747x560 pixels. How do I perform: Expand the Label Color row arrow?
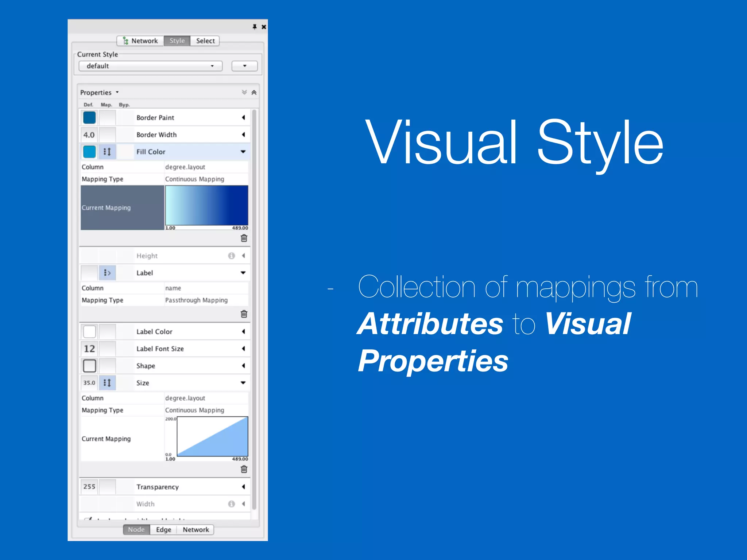tap(243, 331)
